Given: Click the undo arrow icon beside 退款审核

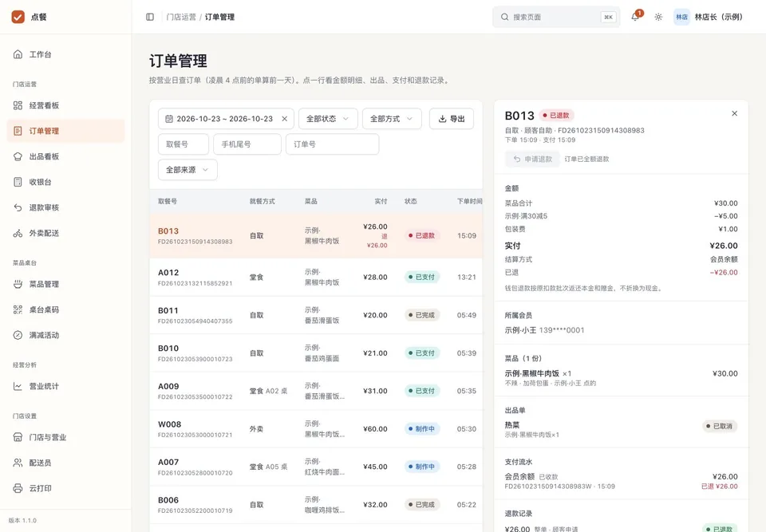Looking at the screenshot, I should click(18, 207).
